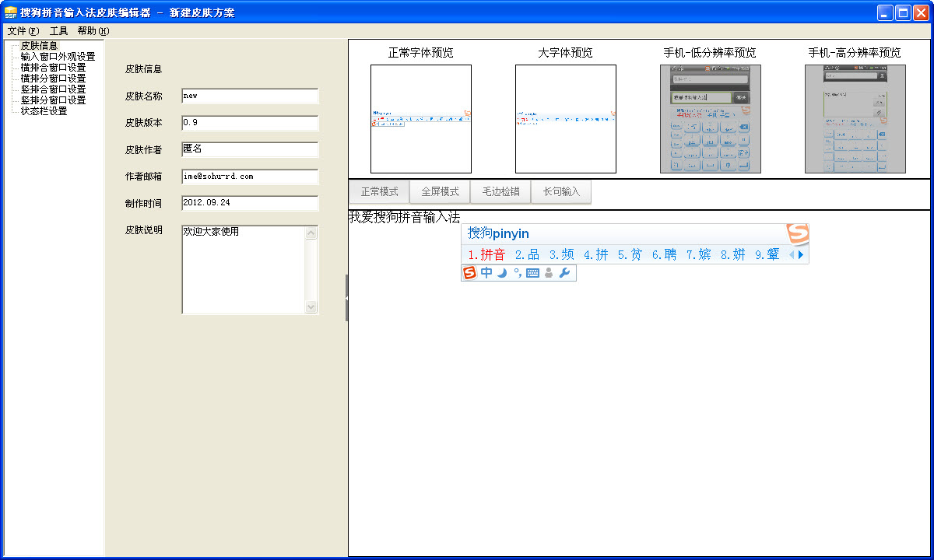Click the moon shape icon in status bar

coord(501,273)
